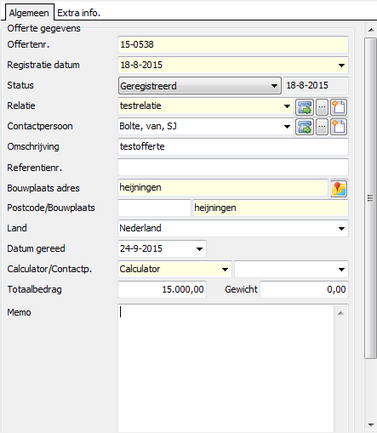Screen dimensions: 377x433
Task: Click the status date field next to Geregistreerd
Action: [x=316, y=86]
